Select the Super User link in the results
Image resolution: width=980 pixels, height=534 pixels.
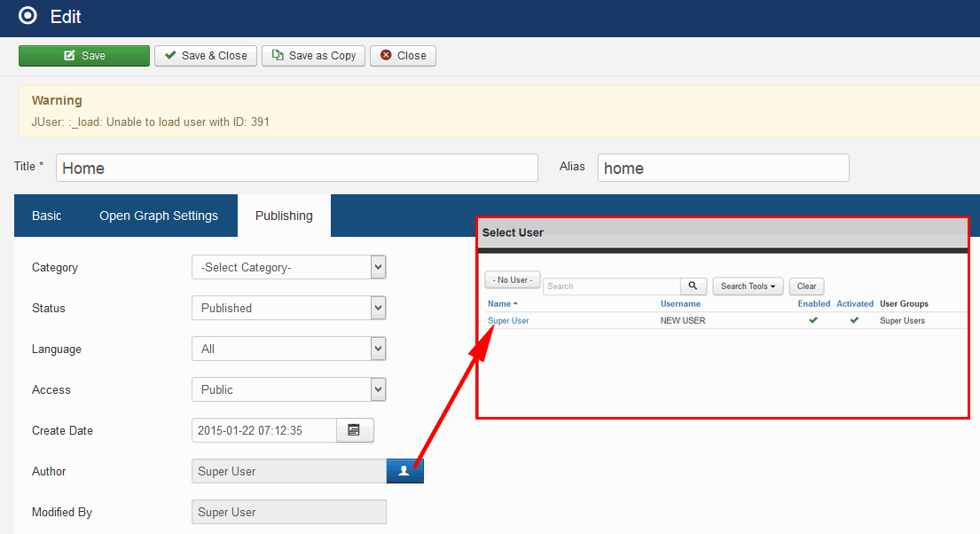click(507, 320)
